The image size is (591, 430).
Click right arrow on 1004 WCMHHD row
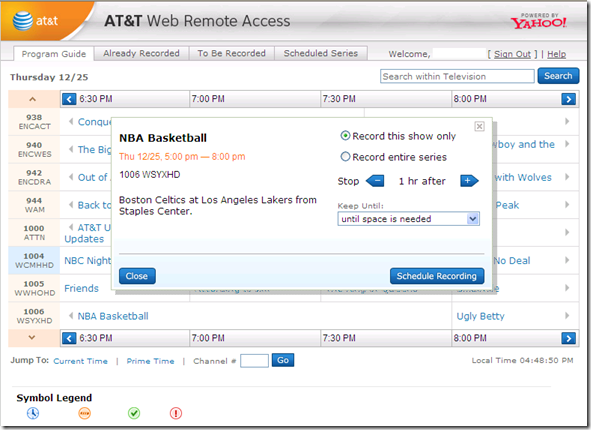567,260
